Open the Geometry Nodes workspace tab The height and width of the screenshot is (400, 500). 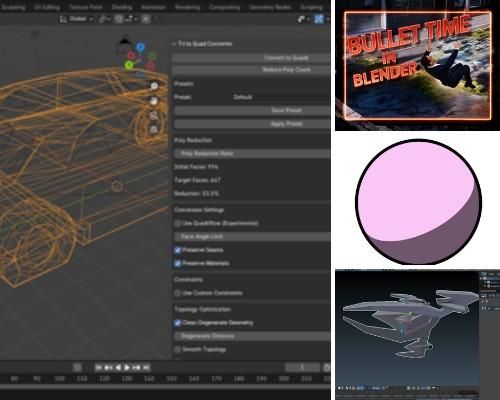click(270, 7)
